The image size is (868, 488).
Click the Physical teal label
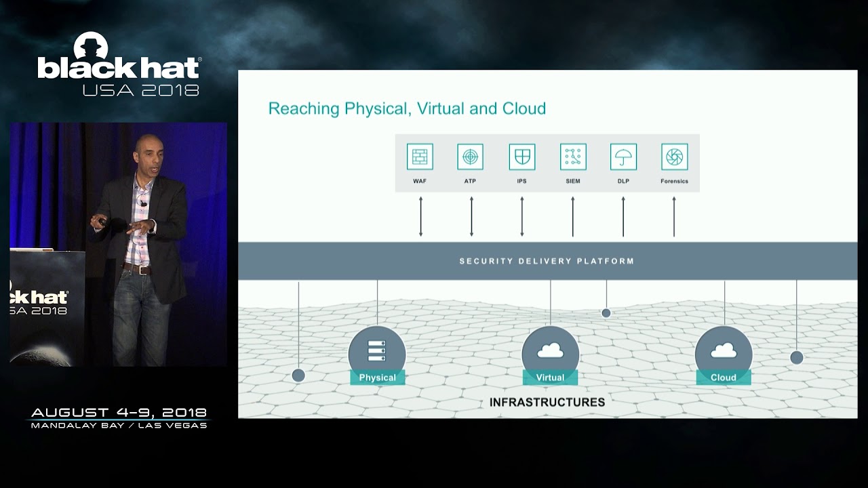pos(378,378)
